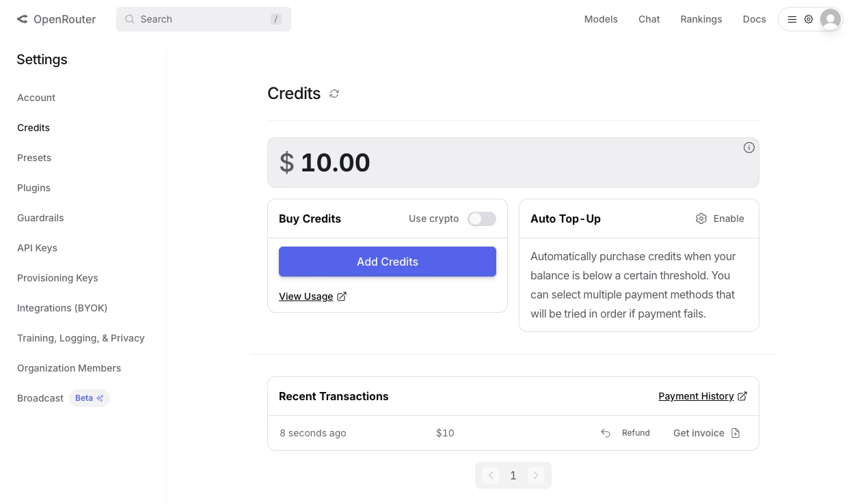Select API Keys in settings sidebar
851x504 pixels.
tap(37, 248)
